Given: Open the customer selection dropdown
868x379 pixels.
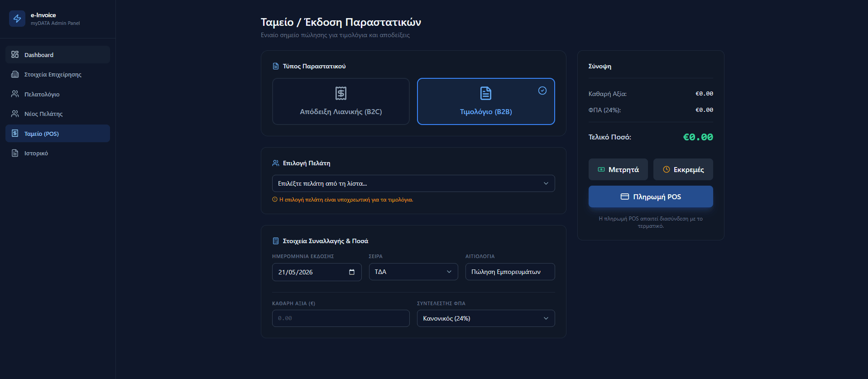Looking at the screenshot, I should pyautogui.click(x=413, y=183).
